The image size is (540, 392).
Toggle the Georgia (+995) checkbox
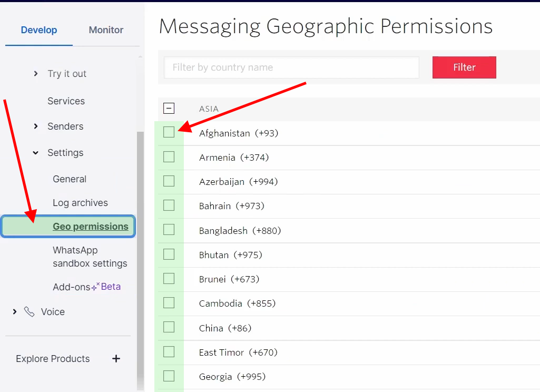point(169,376)
